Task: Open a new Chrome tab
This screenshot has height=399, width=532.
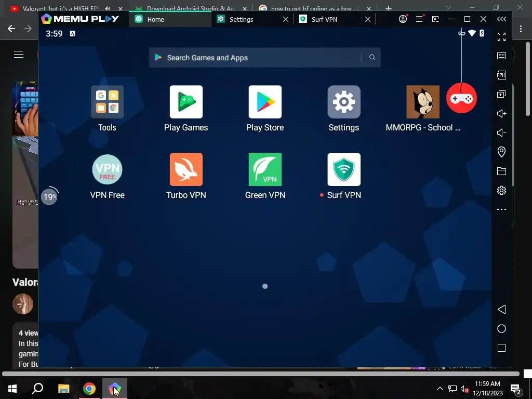Action: click(x=389, y=8)
